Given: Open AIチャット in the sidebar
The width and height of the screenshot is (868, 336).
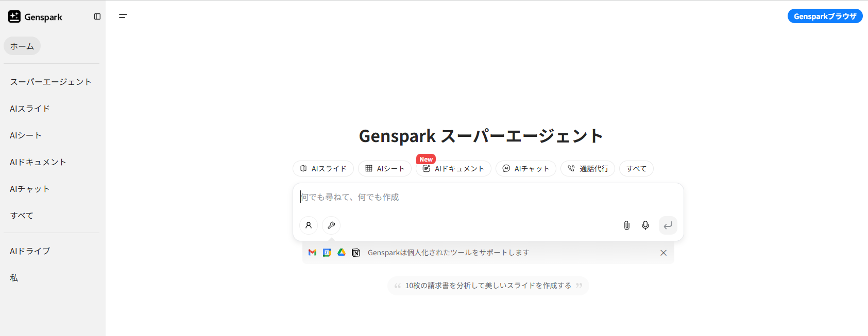Looking at the screenshot, I should (x=30, y=189).
